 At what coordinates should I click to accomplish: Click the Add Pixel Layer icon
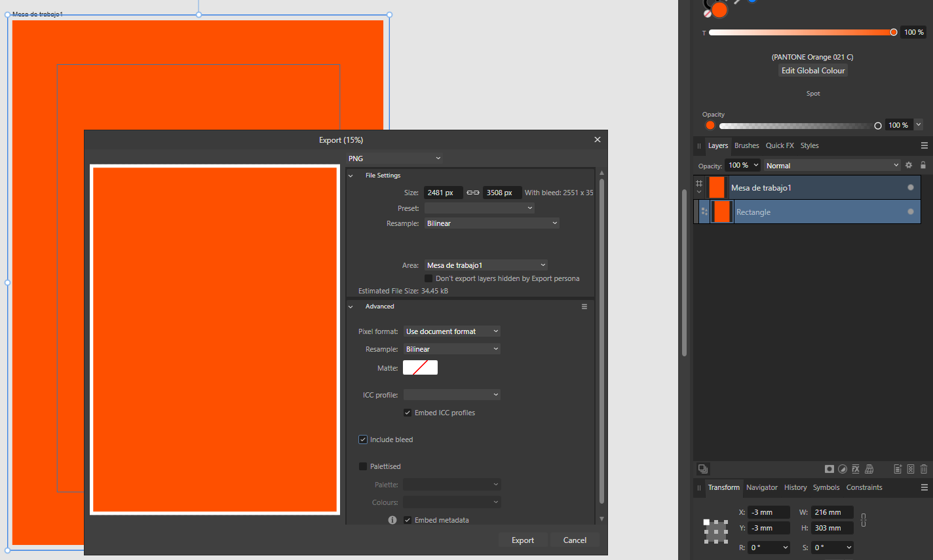[x=911, y=469]
